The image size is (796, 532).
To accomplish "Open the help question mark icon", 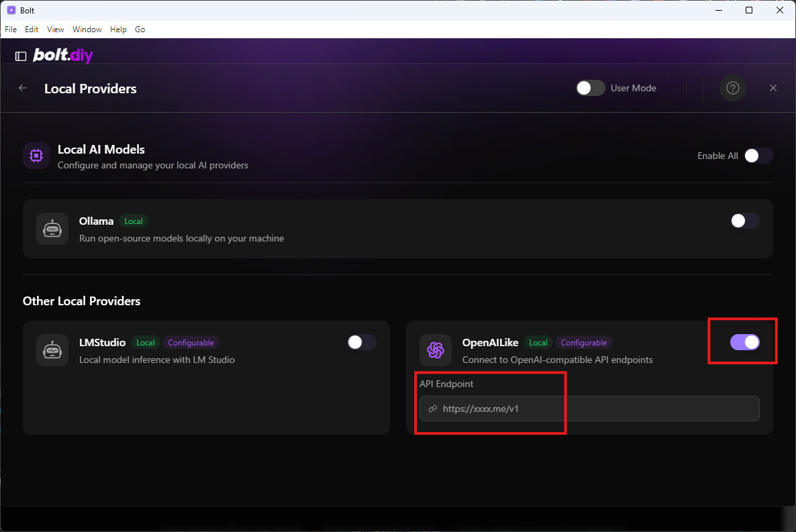I will (x=732, y=88).
